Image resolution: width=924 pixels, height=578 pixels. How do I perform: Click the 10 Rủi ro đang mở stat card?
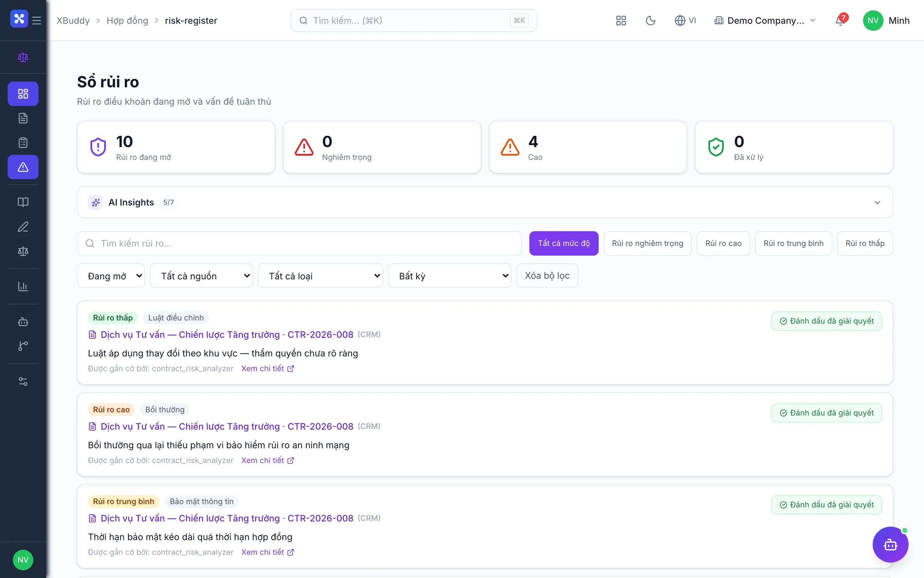176,147
